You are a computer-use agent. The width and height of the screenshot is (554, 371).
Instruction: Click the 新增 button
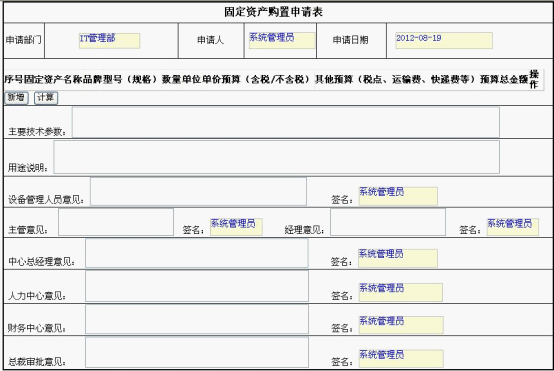click(x=16, y=98)
